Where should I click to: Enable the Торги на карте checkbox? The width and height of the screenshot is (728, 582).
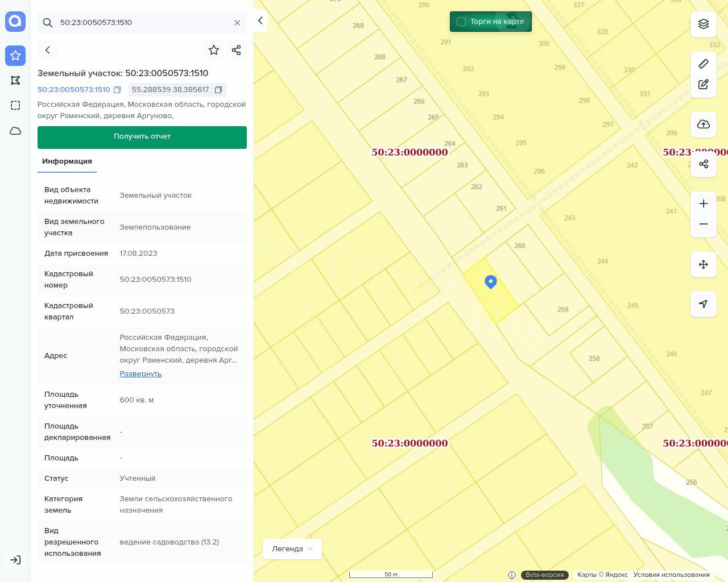point(461,22)
